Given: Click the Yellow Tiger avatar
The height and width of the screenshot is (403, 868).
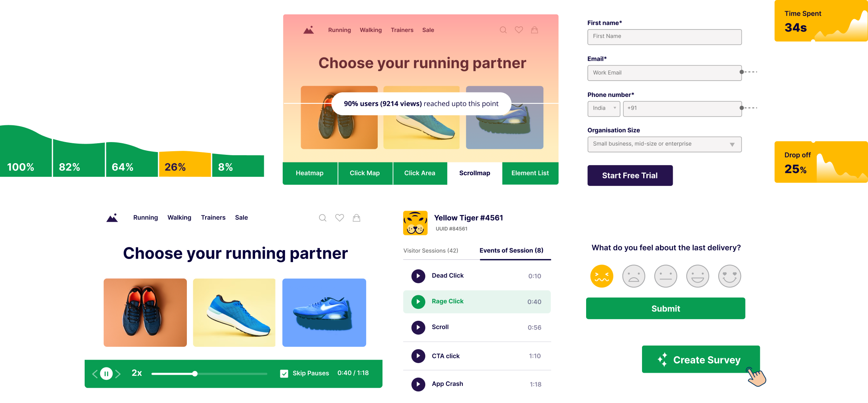Looking at the screenshot, I should pyautogui.click(x=415, y=223).
